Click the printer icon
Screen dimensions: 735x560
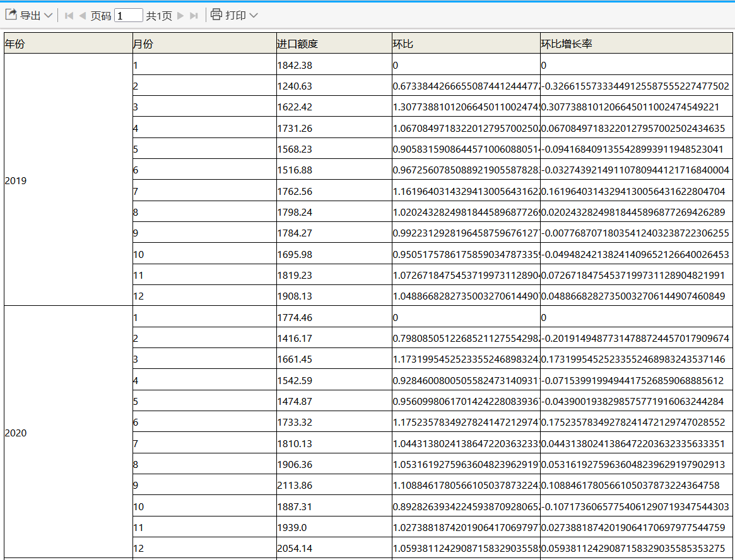pos(216,15)
